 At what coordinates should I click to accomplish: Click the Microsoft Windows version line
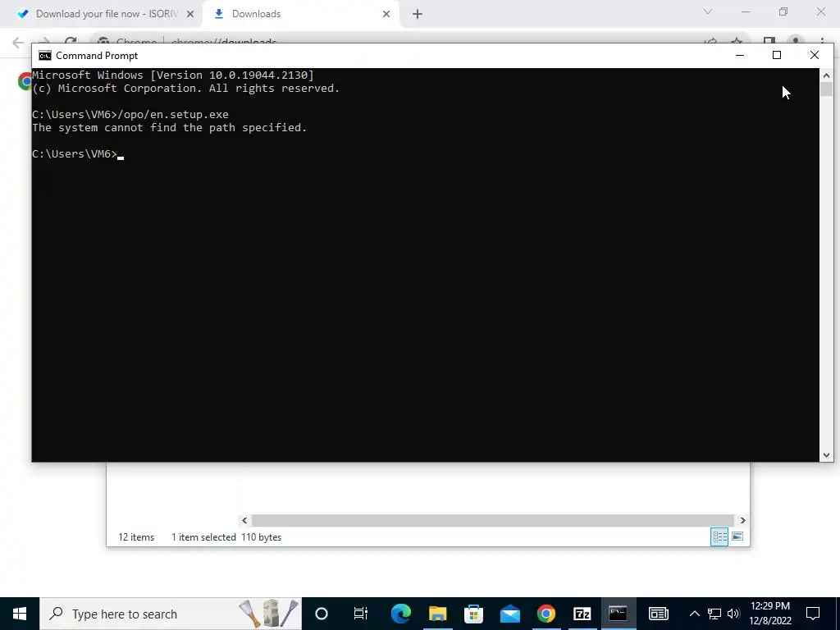point(173,75)
